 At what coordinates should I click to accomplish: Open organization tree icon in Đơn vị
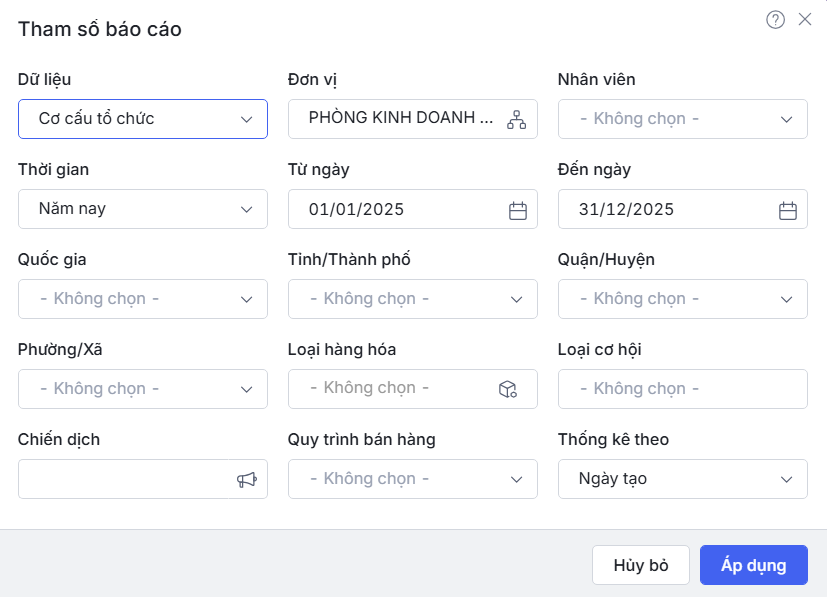[x=516, y=119]
